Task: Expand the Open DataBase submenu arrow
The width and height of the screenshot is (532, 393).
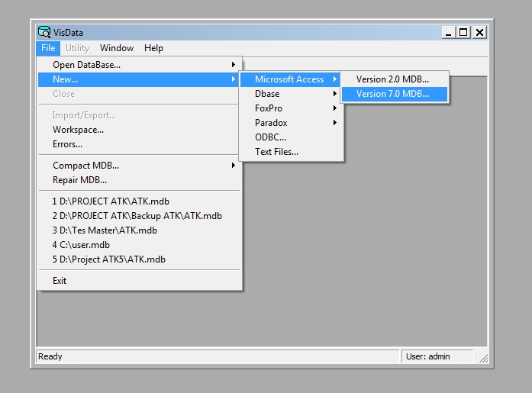Action: pyautogui.click(x=234, y=65)
